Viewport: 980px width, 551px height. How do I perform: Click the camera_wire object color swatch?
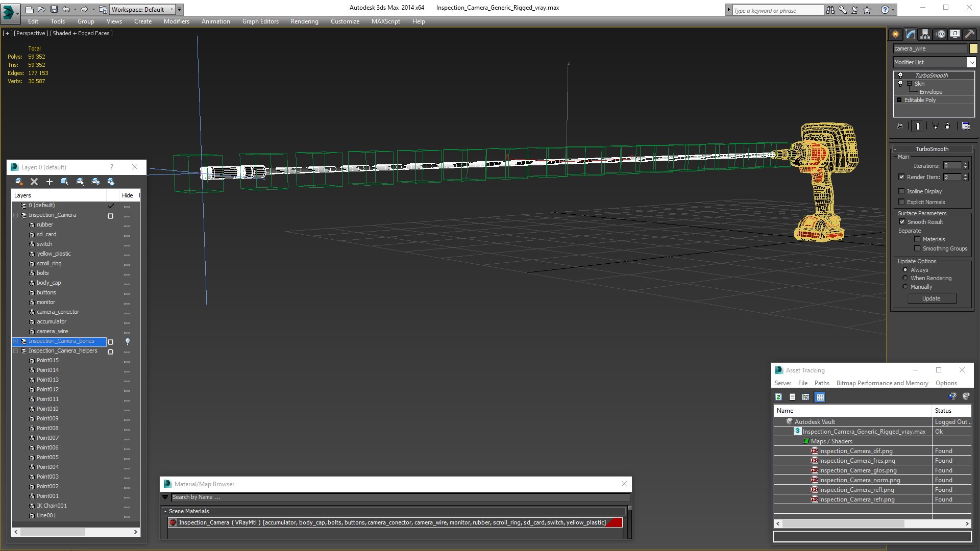[973, 48]
